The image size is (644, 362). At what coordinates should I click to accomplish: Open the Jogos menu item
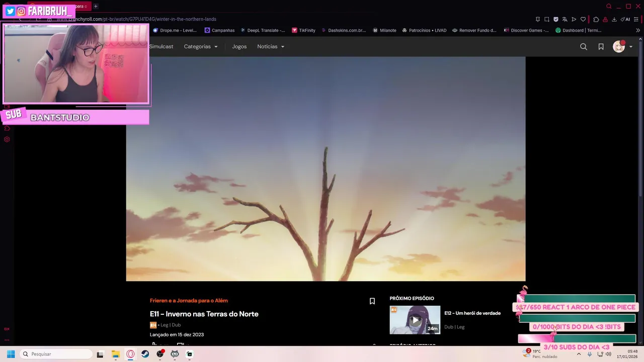tap(239, 46)
